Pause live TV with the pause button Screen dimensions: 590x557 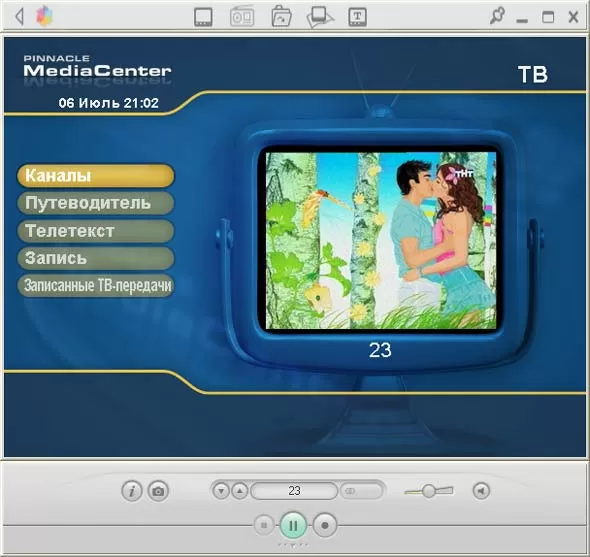(x=293, y=525)
